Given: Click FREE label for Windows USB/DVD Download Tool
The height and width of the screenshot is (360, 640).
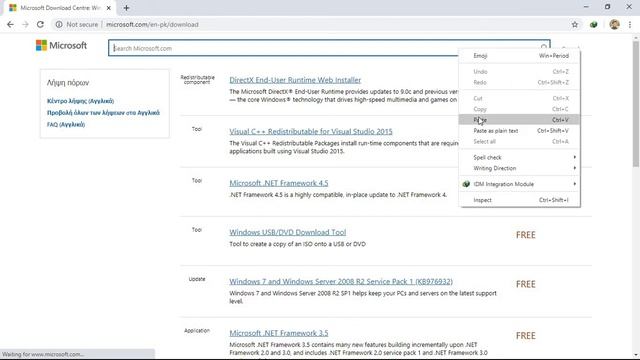Looking at the screenshot, I should [x=526, y=235].
